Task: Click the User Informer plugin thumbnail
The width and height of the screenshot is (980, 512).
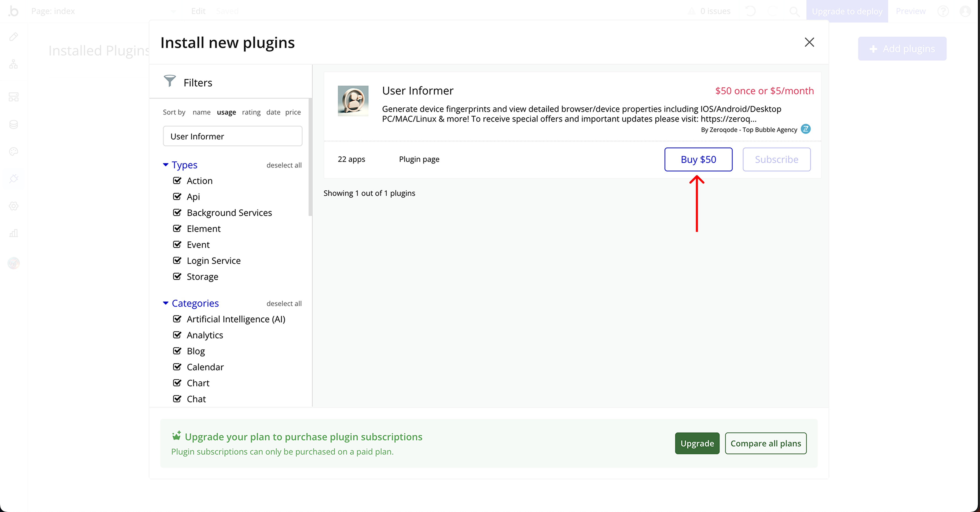Action: click(353, 101)
